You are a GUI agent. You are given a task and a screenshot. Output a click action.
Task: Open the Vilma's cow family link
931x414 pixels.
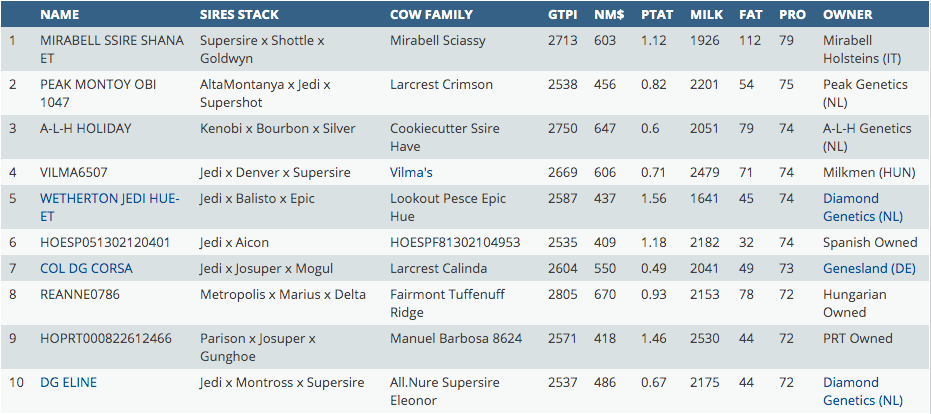pyautogui.click(x=411, y=173)
